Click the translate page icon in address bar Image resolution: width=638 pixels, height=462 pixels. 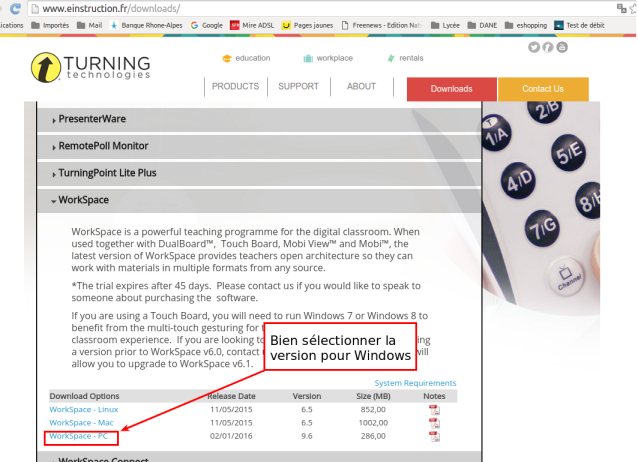coord(621,8)
